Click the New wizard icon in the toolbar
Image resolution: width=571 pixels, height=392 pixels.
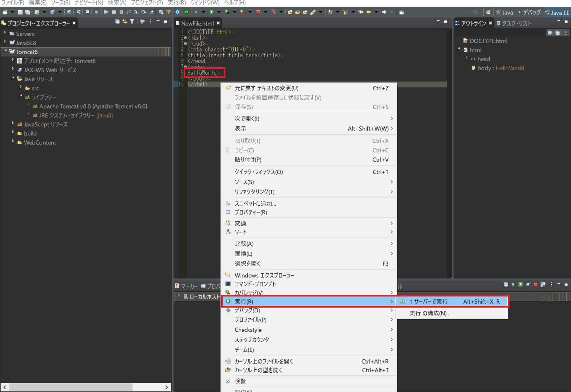(6, 12)
